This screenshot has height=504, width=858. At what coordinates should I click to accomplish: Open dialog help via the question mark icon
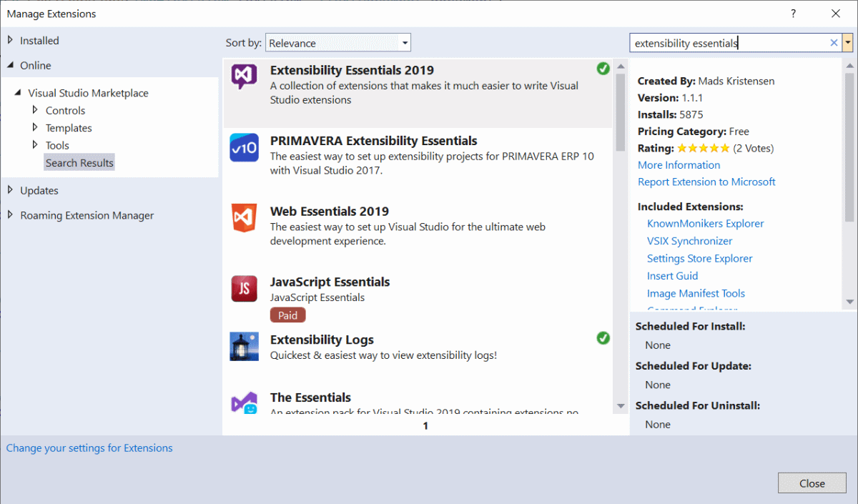(793, 14)
